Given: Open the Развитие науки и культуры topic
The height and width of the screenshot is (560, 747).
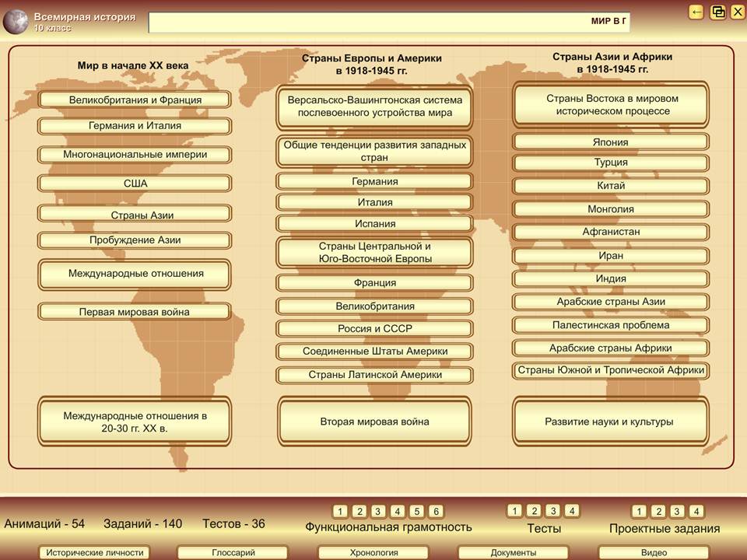Looking at the screenshot, I should coord(612,422).
